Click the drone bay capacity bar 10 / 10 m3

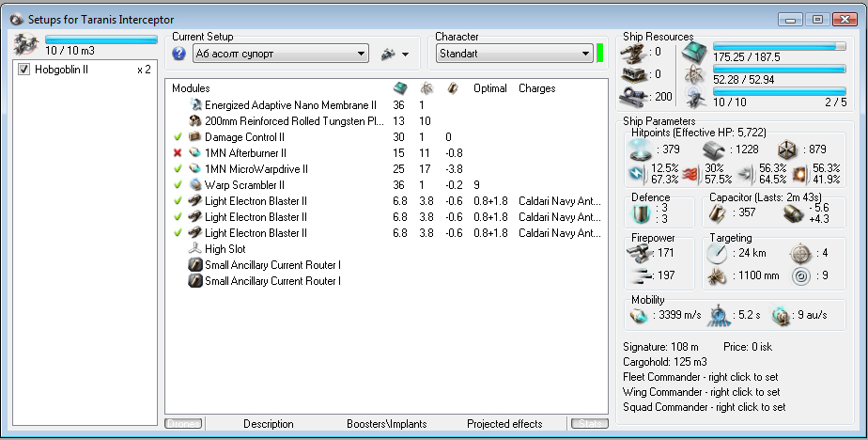(x=101, y=39)
